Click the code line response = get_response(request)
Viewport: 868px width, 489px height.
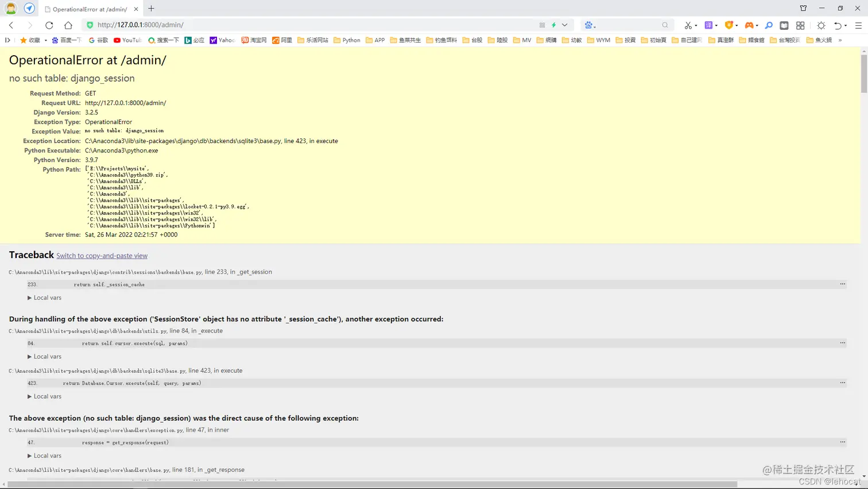[x=125, y=442]
